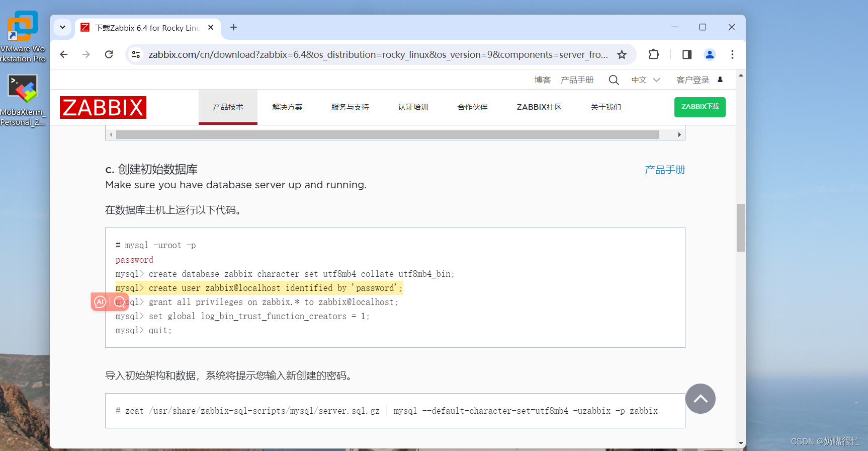The height and width of the screenshot is (451, 868).
Task: Open the Chrome extensions puzzle icon
Action: point(654,54)
